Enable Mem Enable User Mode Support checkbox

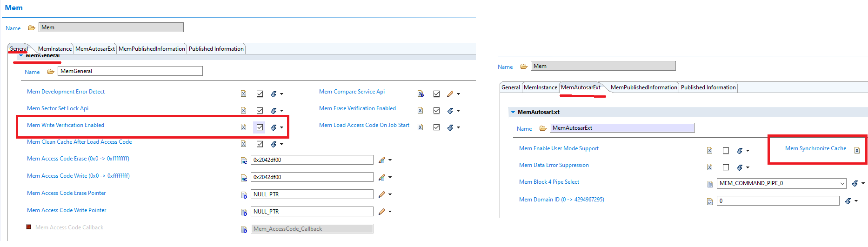point(726,151)
